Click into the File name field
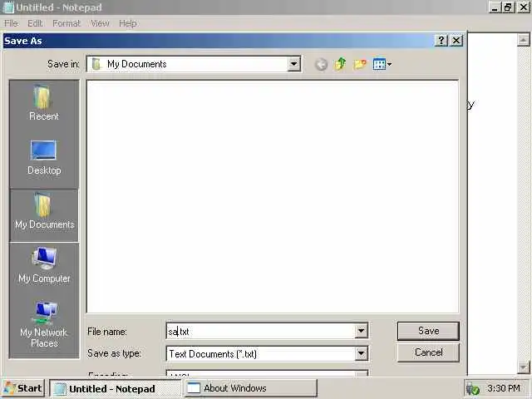532x399 pixels. [x=260, y=331]
